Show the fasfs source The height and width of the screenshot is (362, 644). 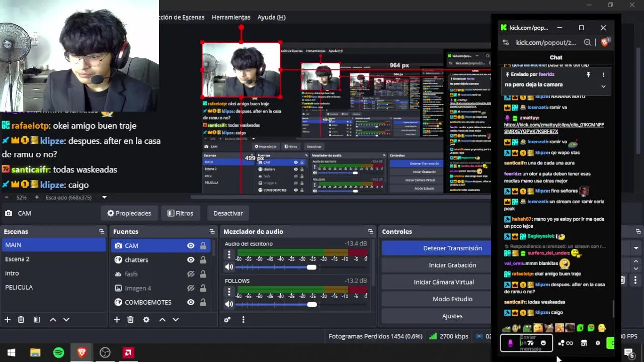tap(191, 274)
